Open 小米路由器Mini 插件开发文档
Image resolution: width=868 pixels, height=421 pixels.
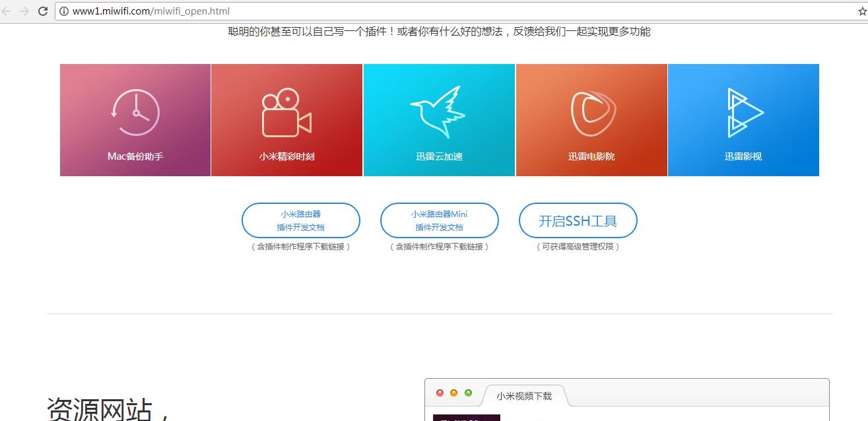click(439, 220)
